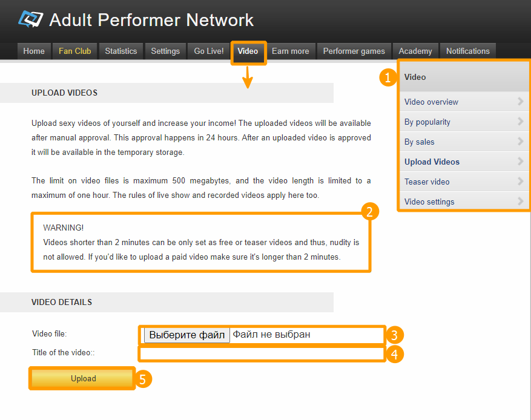
Task: Select the Go Live! tab
Action: pyautogui.click(x=209, y=51)
